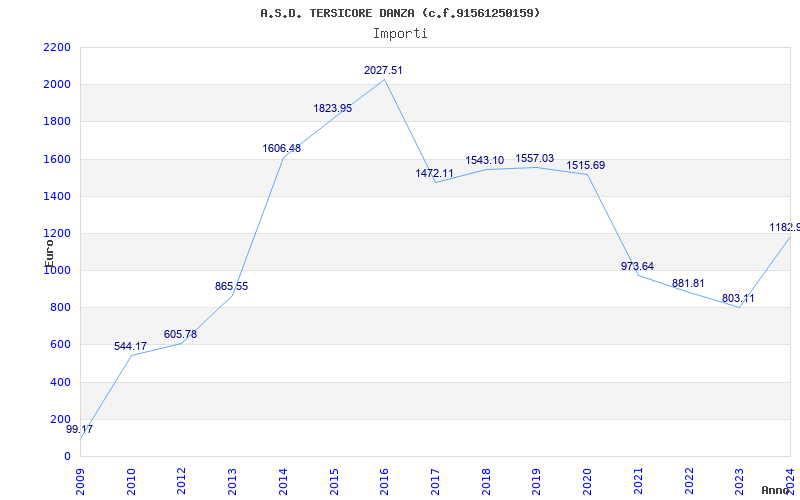The height and width of the screenshot is (500, 800).
Task: Select the 1606.48 data label
Action: pos(282,148)
